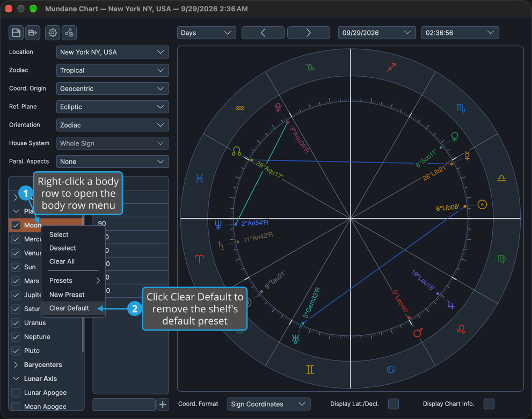
Task: Uncheck the Pluto checkbox
Action: (16, 351)
